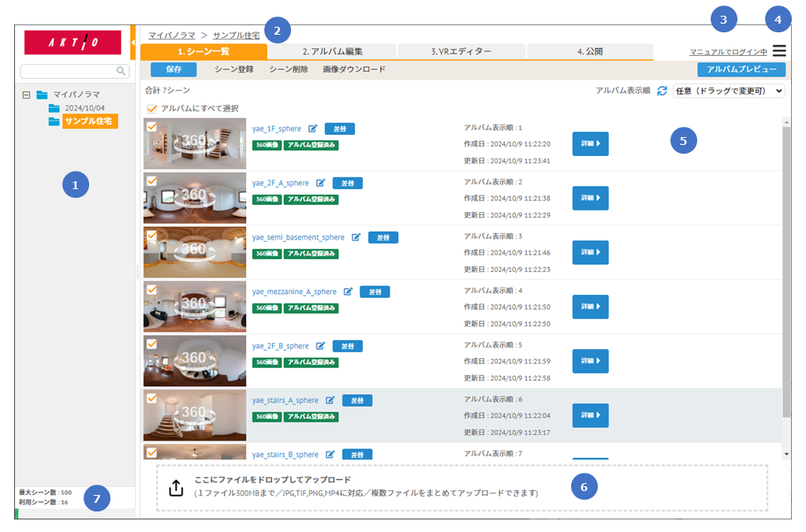
Task: Uncheck the yae_mezzanine_A_sphere scene checkbox
Action: pos(151,289)
